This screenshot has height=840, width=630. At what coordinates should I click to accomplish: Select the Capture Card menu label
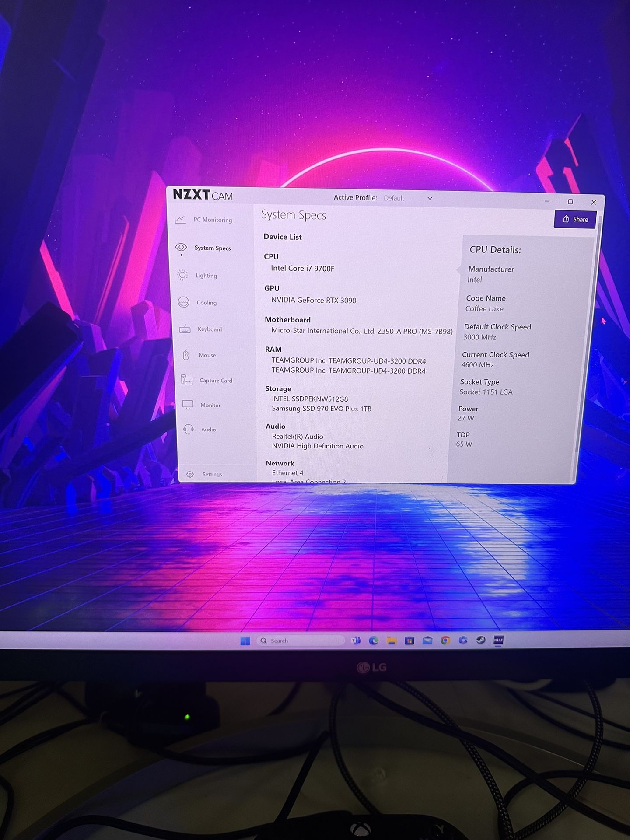pyautogui.click(x=216, y=381)
